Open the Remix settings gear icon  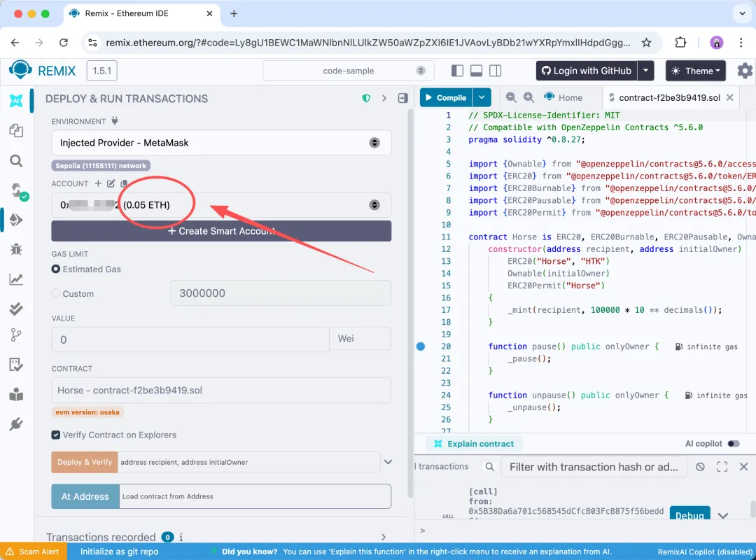point(744,71)
